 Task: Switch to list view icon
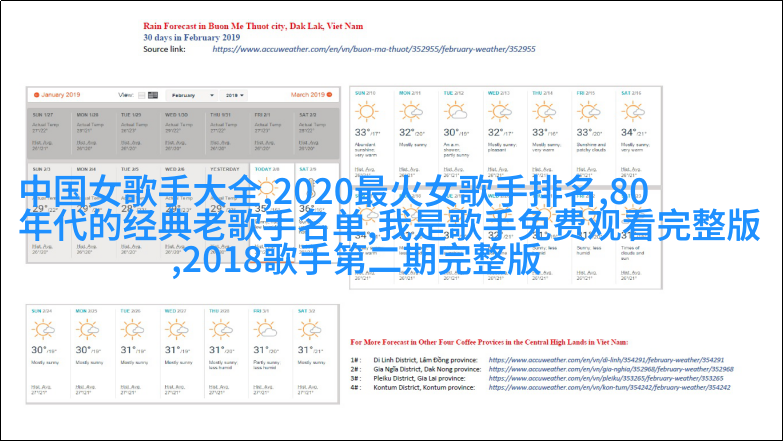(x=142, y=95)
